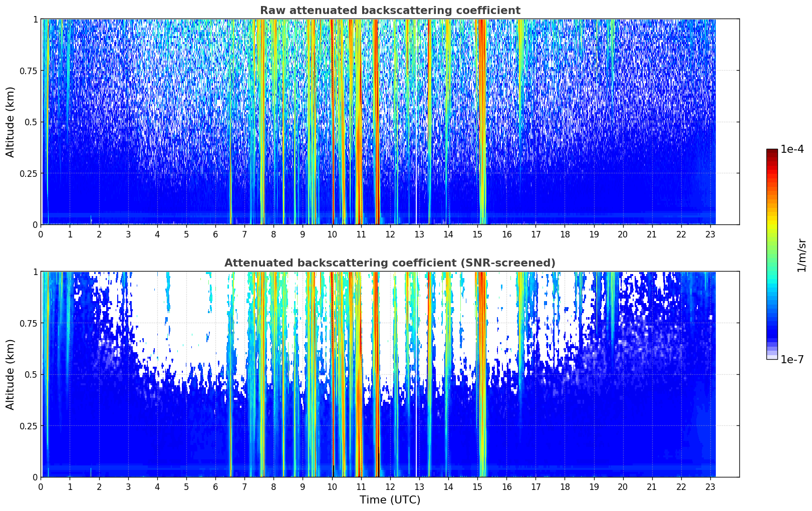This screenshot has width=812, height=511.
Task: Click hour 17 tick under the SNR-screened plot
Action: pos(535,486)
